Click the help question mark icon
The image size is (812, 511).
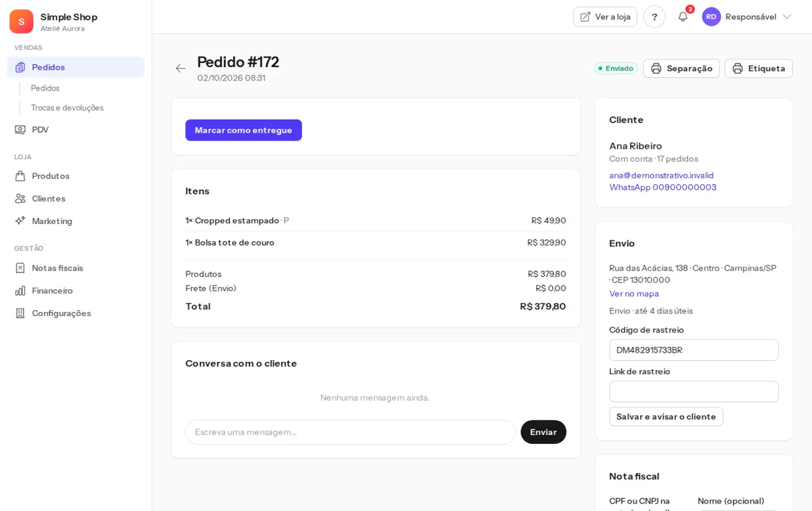point(654,17)
